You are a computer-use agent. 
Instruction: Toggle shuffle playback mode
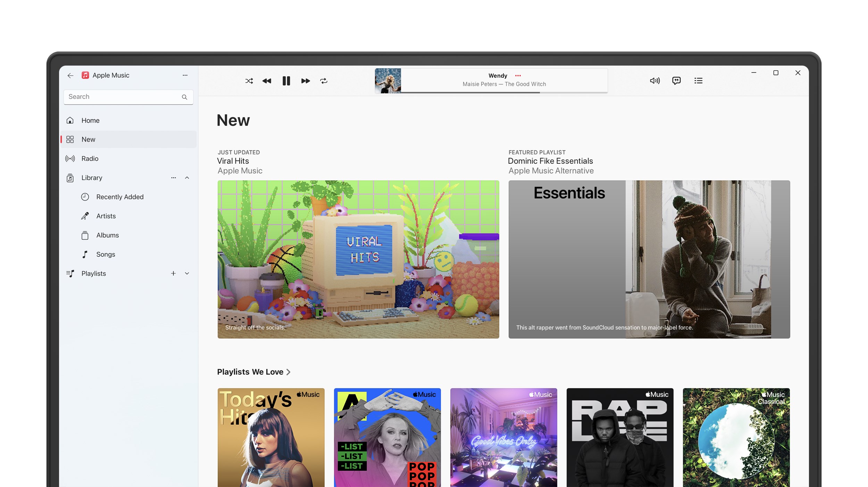pyautogui.click(x=249, y=80)
